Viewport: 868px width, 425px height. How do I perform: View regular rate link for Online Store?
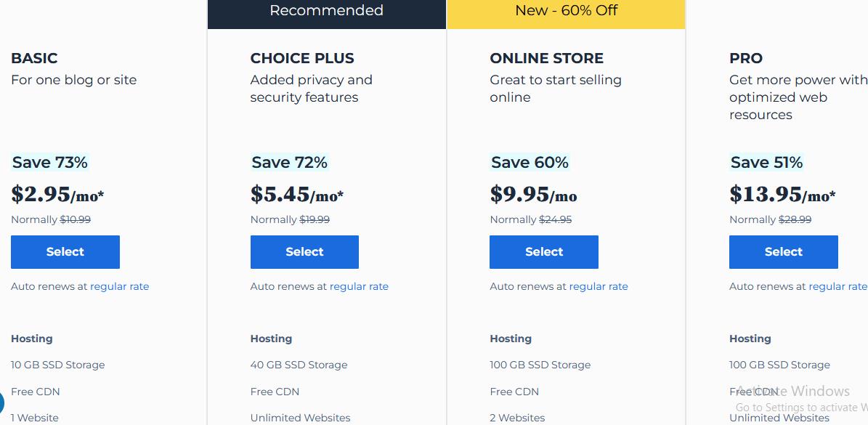click(599, 286)
